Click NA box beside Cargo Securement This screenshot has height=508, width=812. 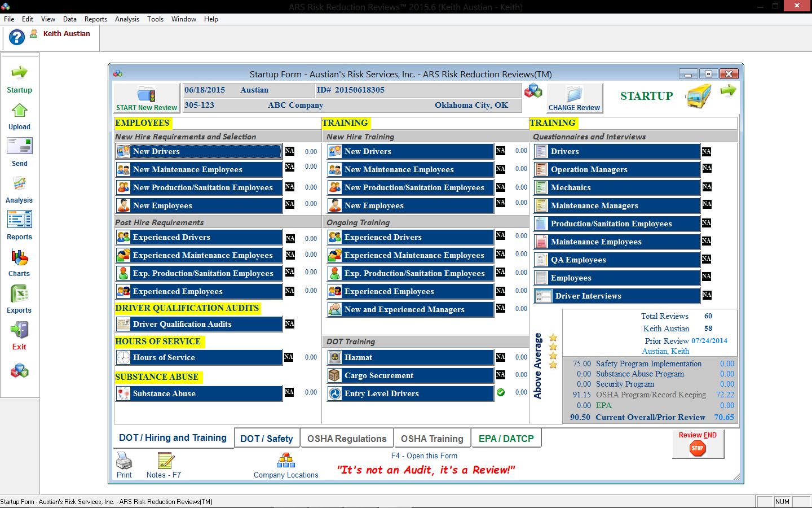(500, 374)
